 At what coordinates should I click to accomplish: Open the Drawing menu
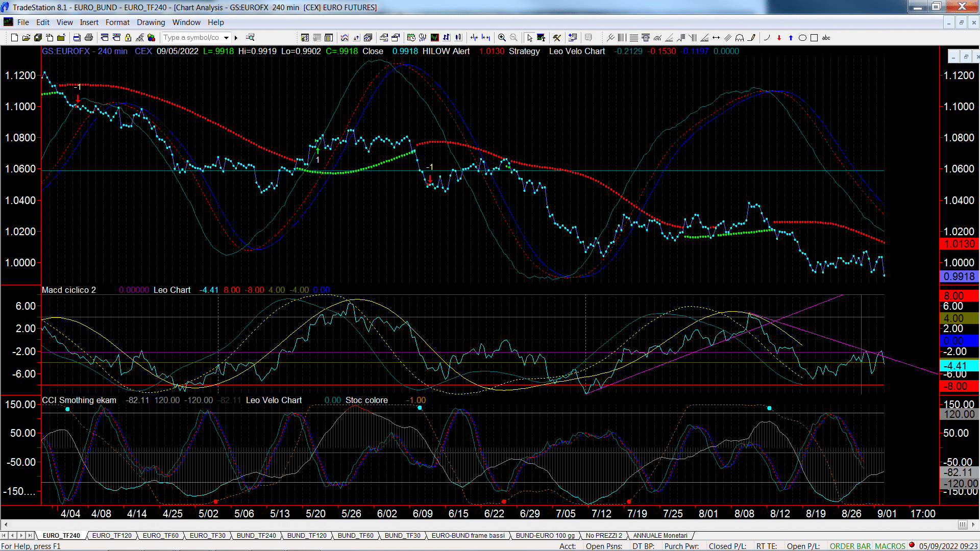(151, 22)
